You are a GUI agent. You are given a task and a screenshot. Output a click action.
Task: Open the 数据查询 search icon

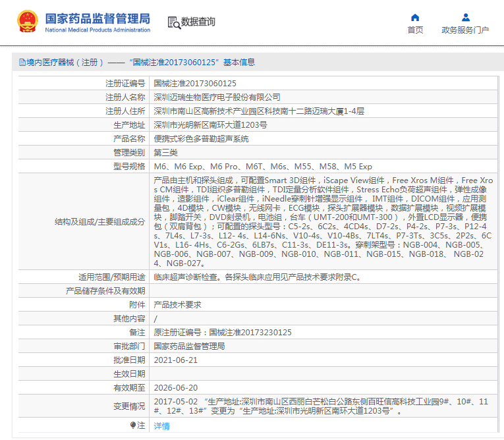(174, 22)
